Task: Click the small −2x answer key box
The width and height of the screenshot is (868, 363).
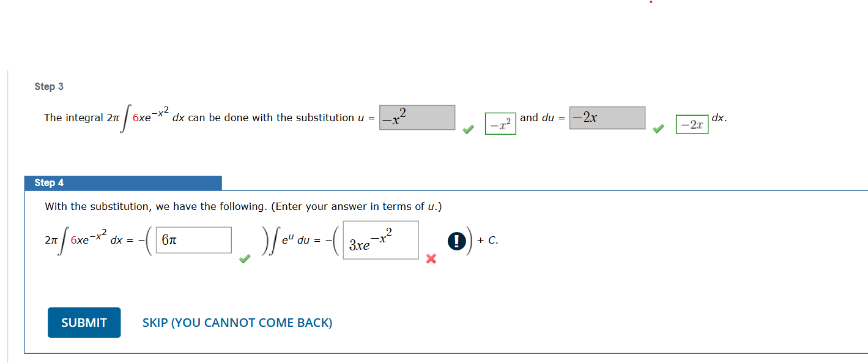Action: pyautogui.click(x=692, y=123)
